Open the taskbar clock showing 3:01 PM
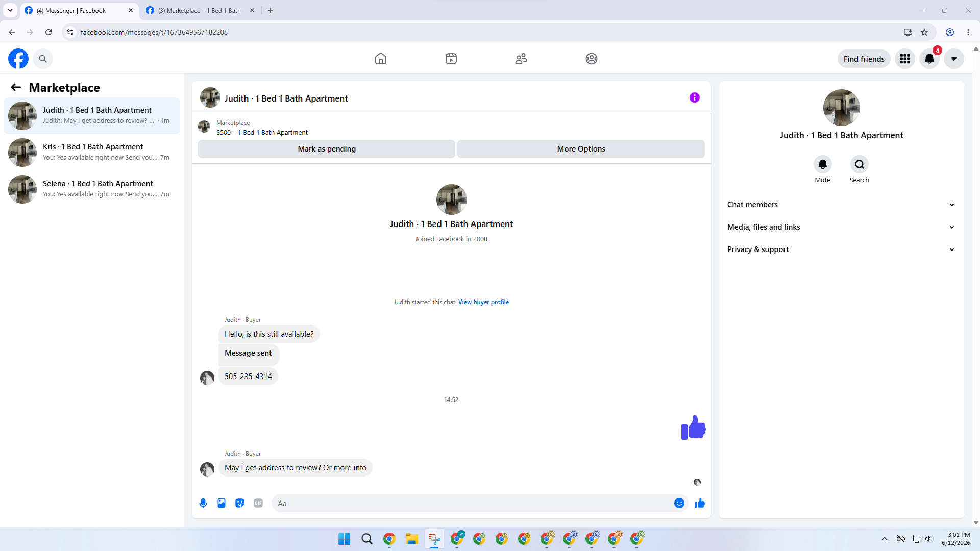 click(x=956, y=539)
